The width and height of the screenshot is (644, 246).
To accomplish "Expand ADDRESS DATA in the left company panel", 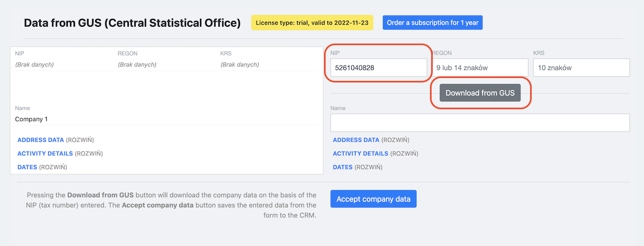I will (x=41, y=140).
